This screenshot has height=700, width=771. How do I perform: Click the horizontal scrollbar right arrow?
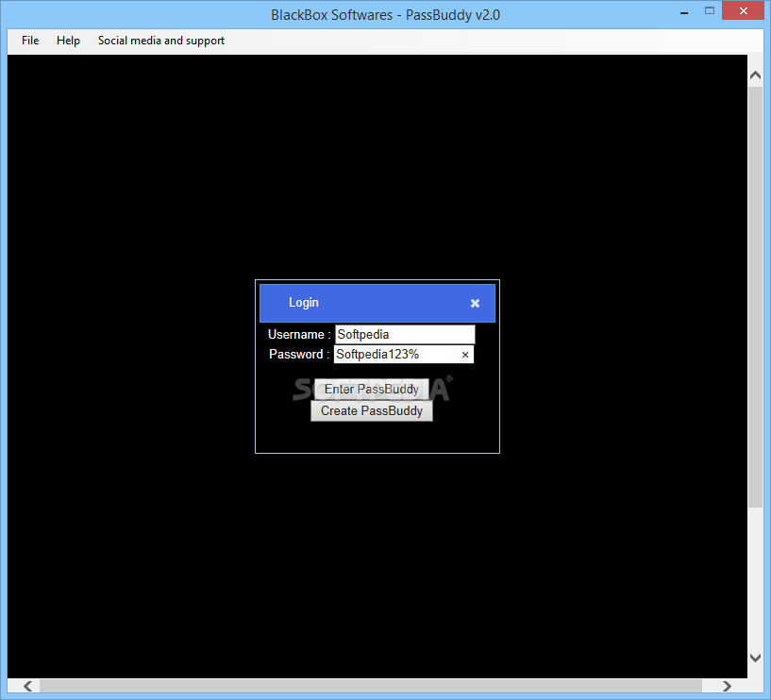pos(727,686)
